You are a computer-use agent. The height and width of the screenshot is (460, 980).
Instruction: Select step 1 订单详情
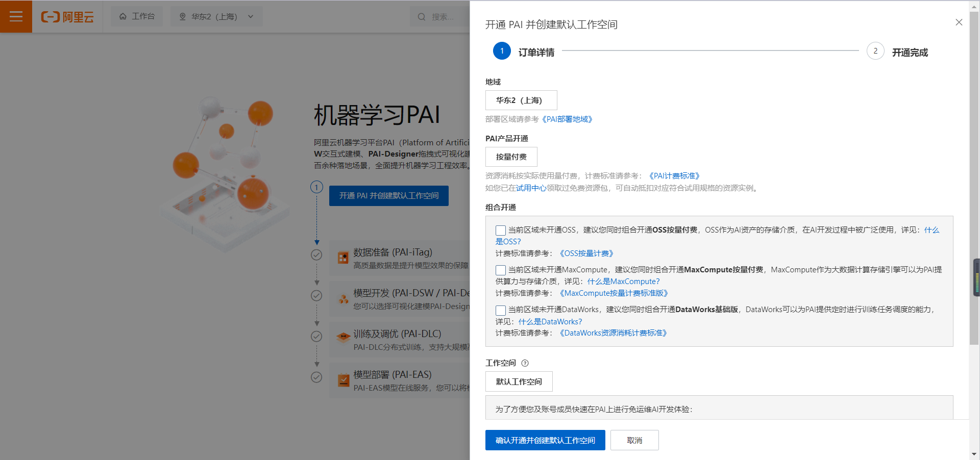[x=501, y=51]
